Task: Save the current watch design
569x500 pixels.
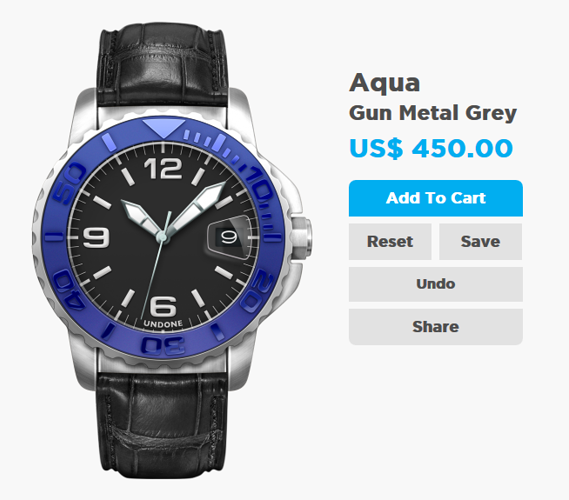Action: point(480,242)
